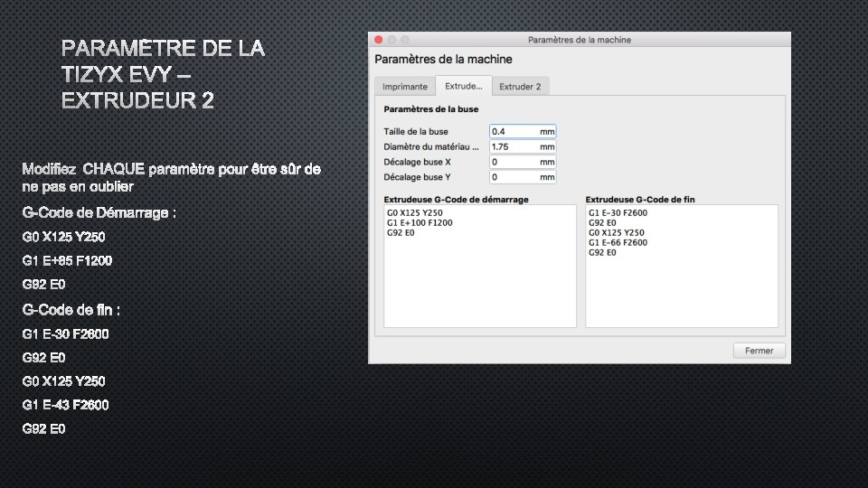Click the 'Taille de la buse' label
This screenshot has width=868, height=488.
point(416,131)
